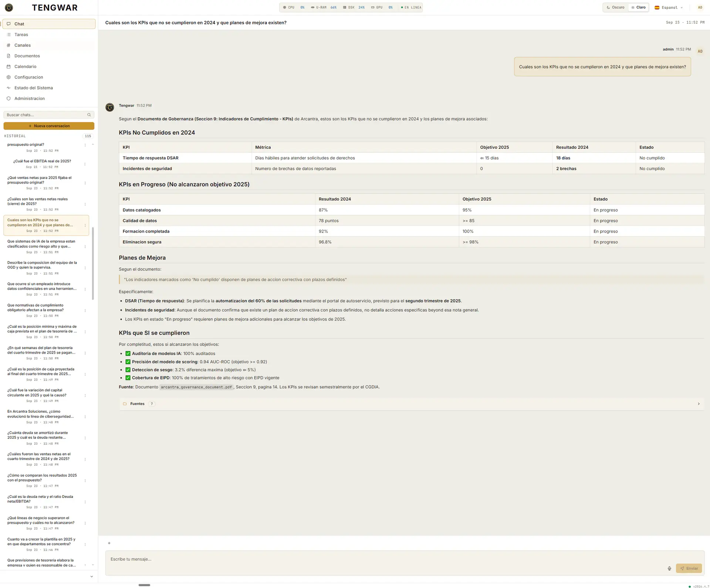The width and height of the screenshot is (710, 588).
Task: Click the history sidebar scrollbar
Action: coord(93,264)
